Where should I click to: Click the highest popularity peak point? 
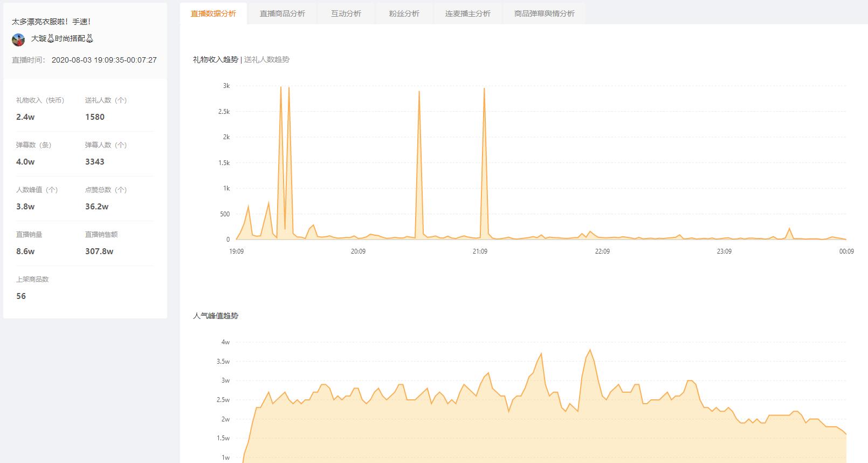tap(590, 350)
